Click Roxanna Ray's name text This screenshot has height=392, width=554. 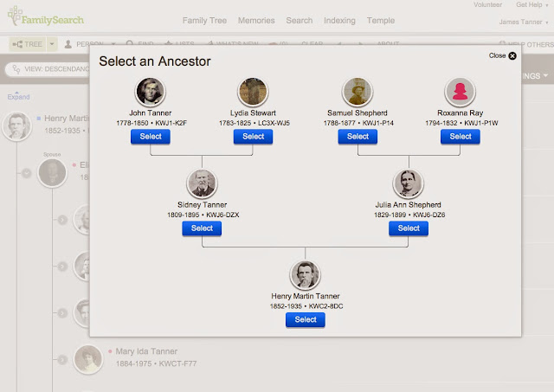pos(460,113)
